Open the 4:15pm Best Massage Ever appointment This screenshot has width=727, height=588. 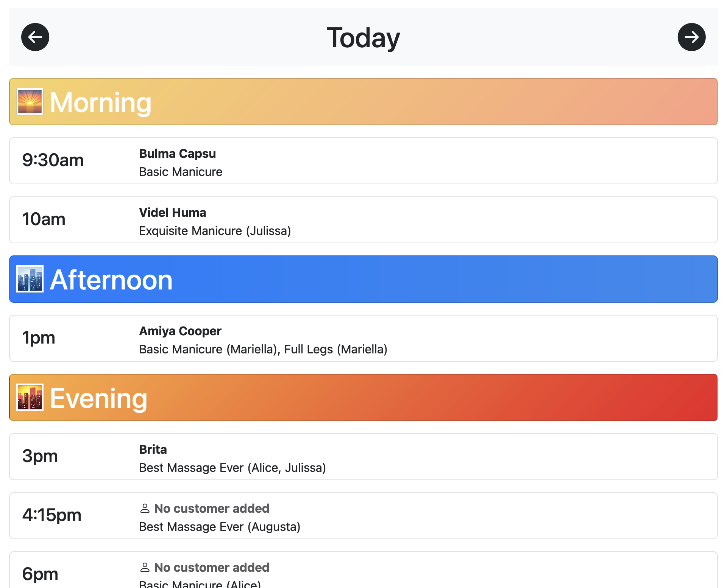tap(363, 516)
